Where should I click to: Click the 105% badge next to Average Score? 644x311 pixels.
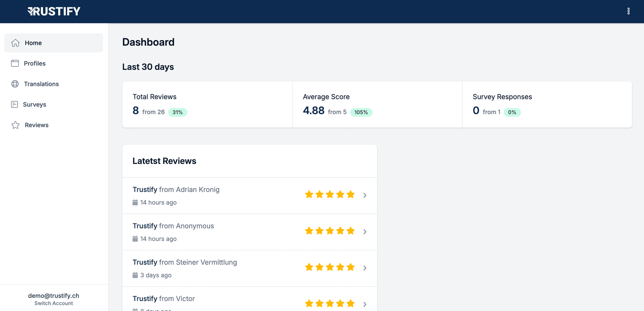361,112
